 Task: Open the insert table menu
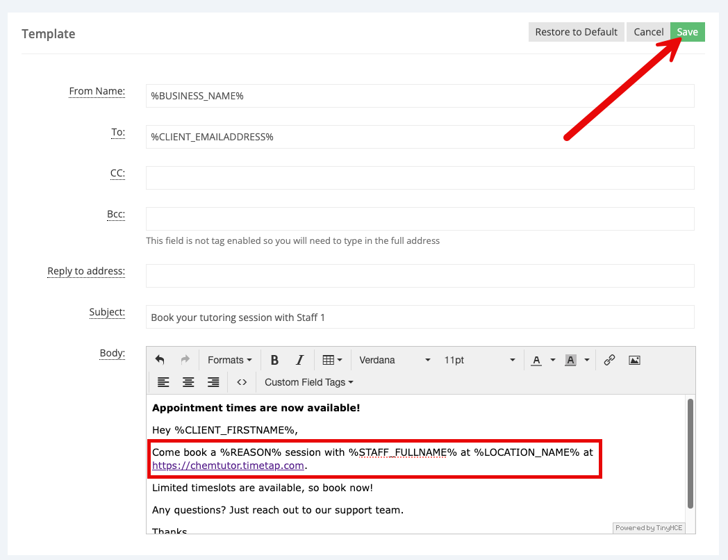[333, 360]
